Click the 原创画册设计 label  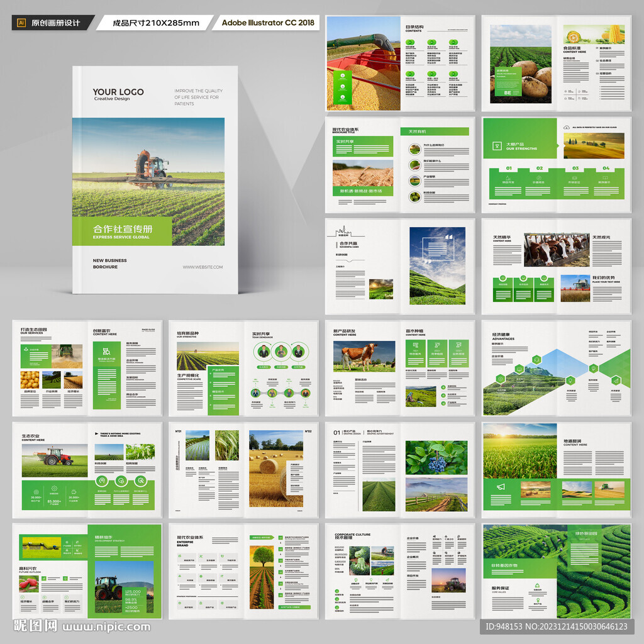(x=56, y=23)
